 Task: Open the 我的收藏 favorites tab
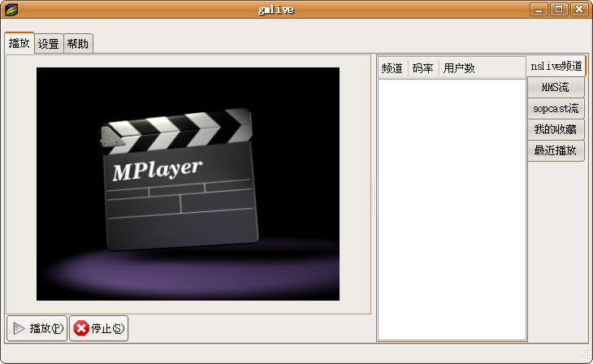[x=556, y=129]
